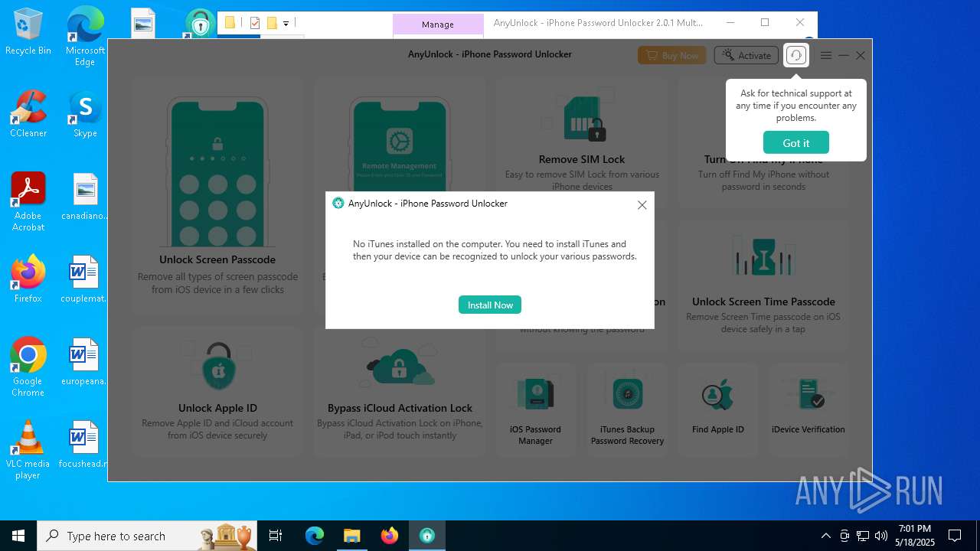This screenshot has height=551, width=980.
Task: Click the Unlock Screen Passcode title text
Action: [217, 259]
